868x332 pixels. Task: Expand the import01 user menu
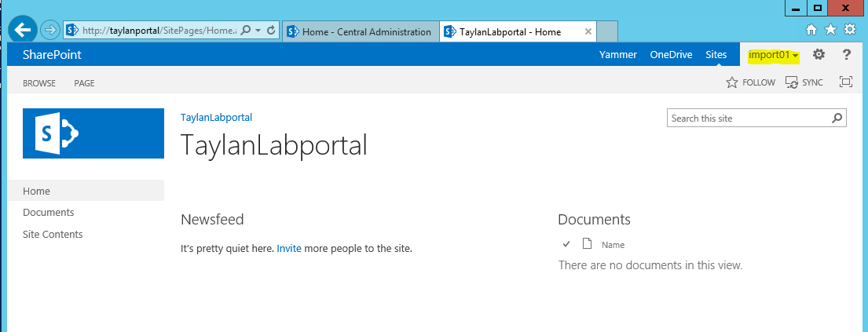click(773, 55)
